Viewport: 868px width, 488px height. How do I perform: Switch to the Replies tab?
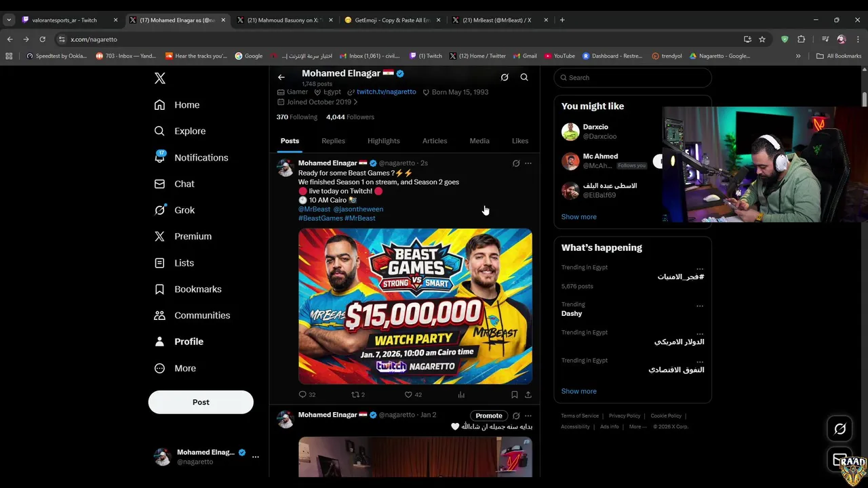pyautogui.click(x=333, y=141)
